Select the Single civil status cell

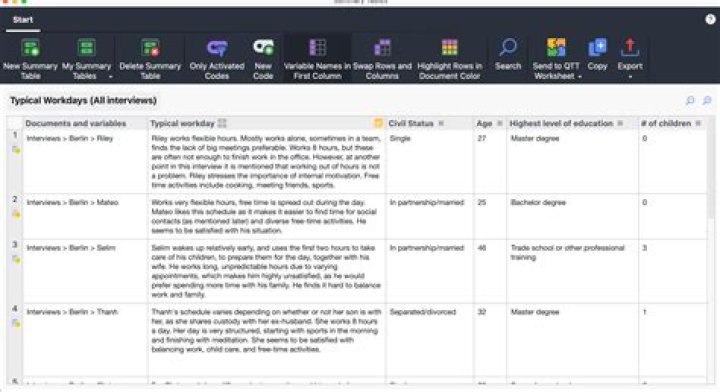click(430, 161)
